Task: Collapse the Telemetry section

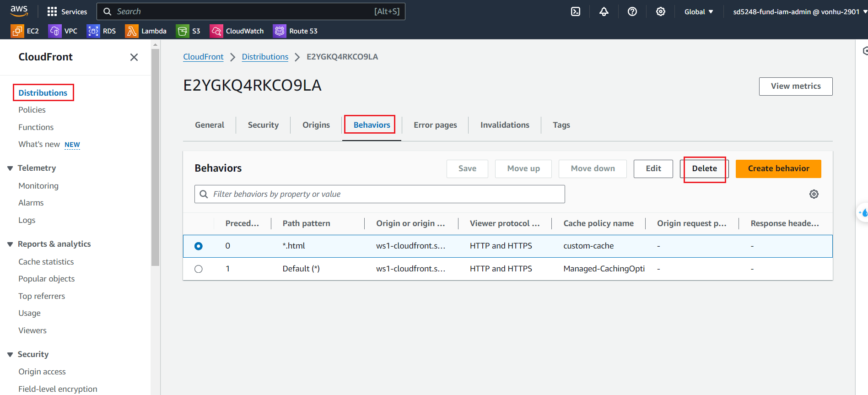Action: click(x=10, y=168)
